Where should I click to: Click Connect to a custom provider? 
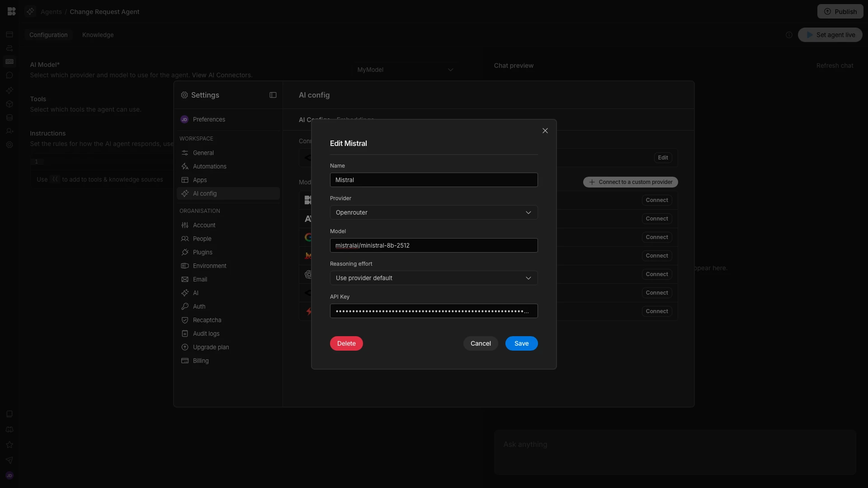click(630, 182)
